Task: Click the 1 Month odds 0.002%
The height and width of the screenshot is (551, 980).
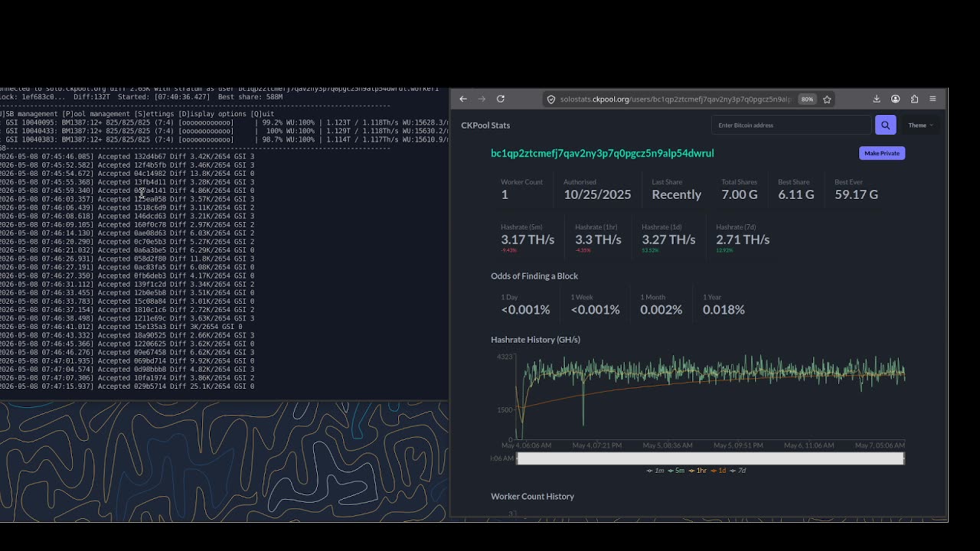Action: click(661, 310)
